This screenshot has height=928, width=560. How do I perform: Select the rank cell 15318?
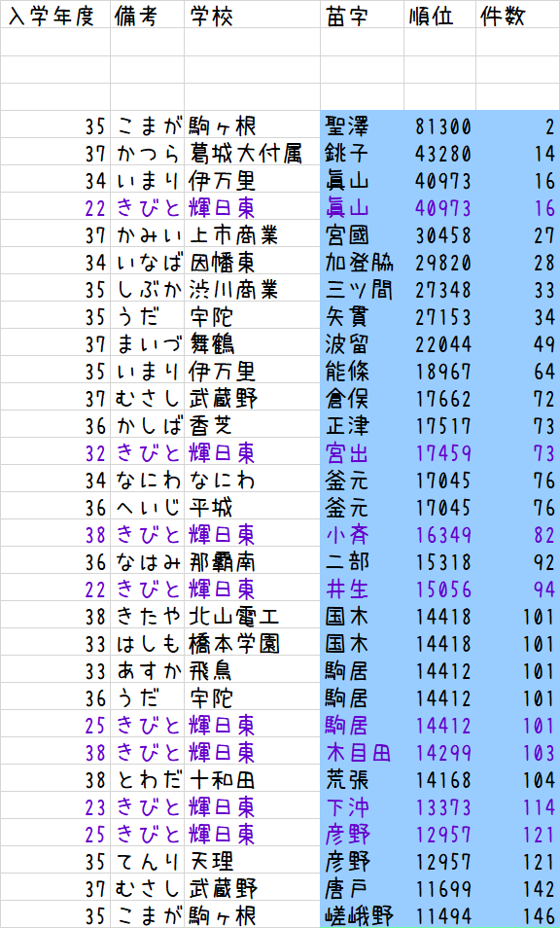[x=440, y=560]
